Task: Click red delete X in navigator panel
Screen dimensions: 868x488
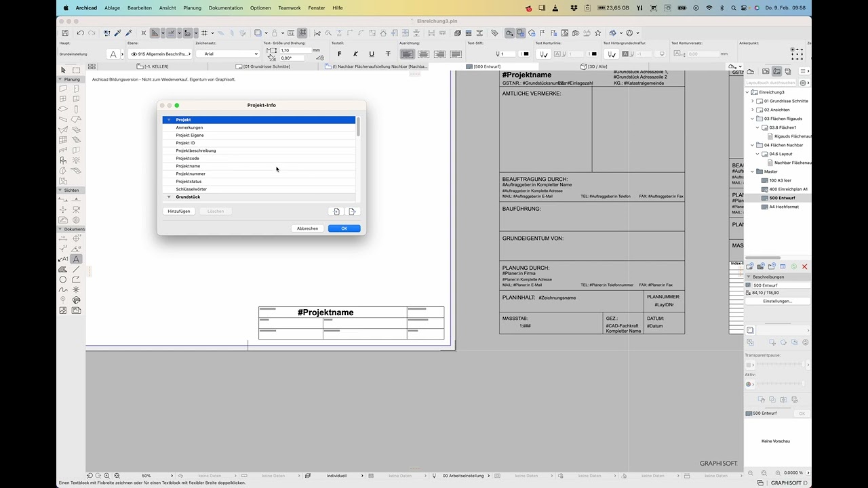Action: (805, 266)
